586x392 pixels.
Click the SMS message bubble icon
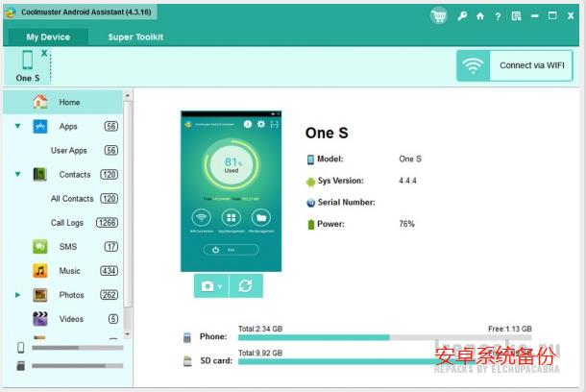point(40,247)
